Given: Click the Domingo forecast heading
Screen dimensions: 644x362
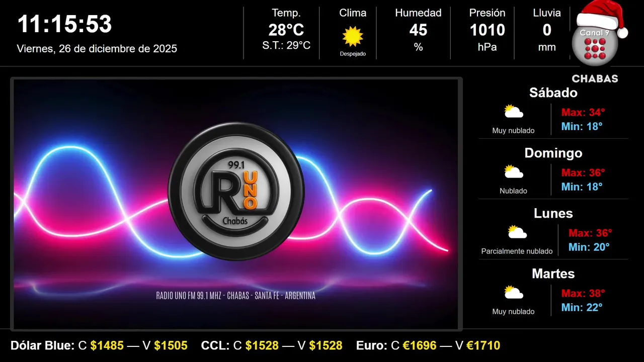Looking at the screenshot, I should point(553,153).
